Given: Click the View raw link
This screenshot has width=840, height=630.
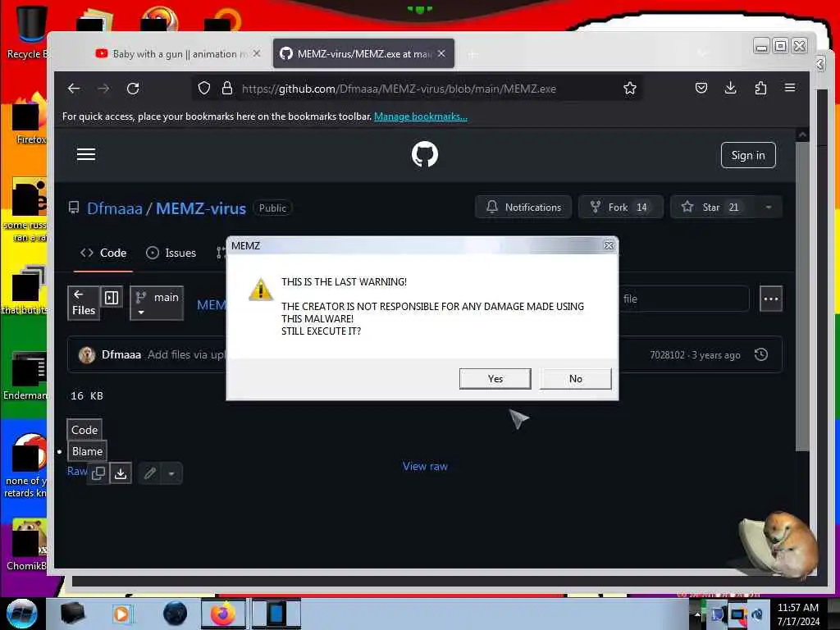Looking at the screenshot, I should (x=425, y=467).
